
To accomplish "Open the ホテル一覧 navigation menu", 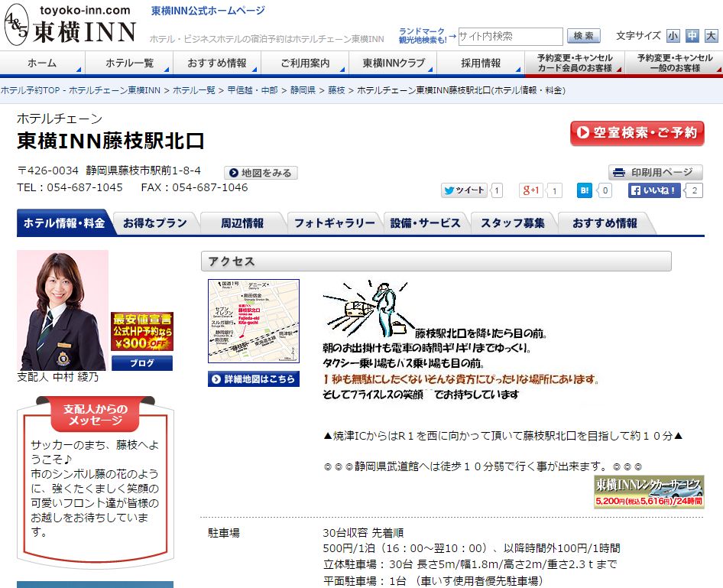I will pos(129,63).
